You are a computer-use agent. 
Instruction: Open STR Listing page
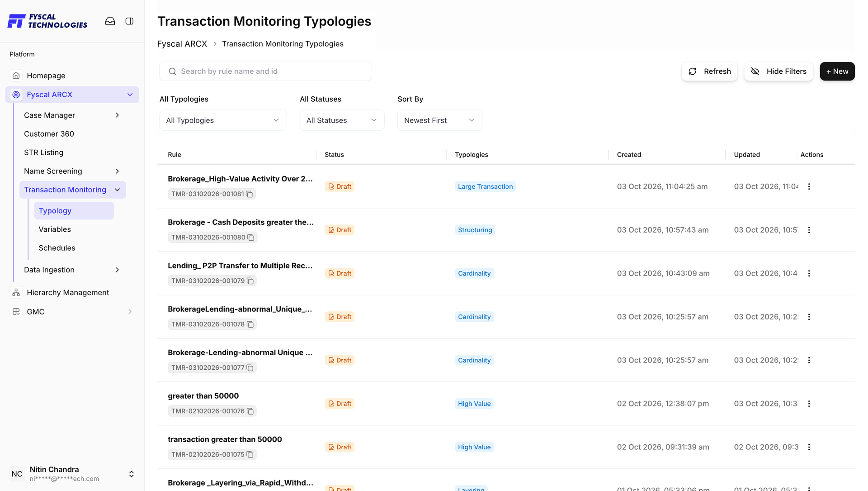43,153
